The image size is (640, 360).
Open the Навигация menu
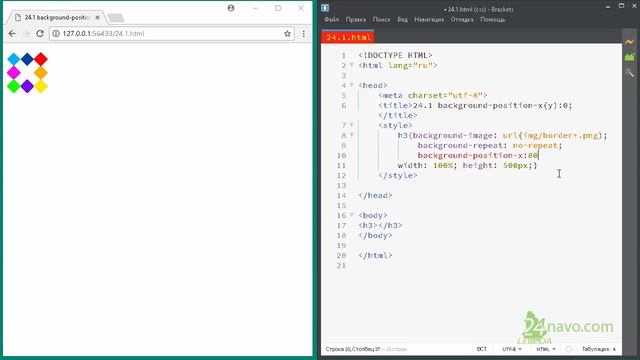click(429, 19)
